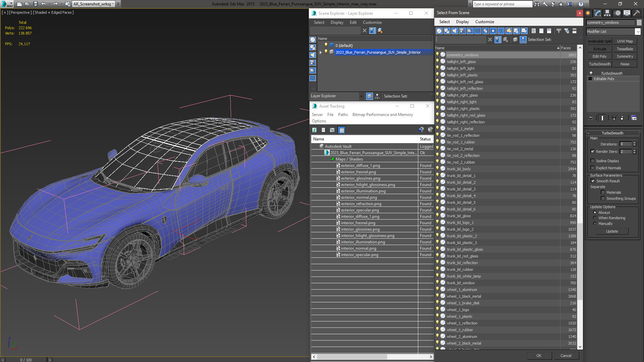Clear the Select From Scene search field
Image resolution: width=644 pixels, height=362 pixels.
coord(490,40)
